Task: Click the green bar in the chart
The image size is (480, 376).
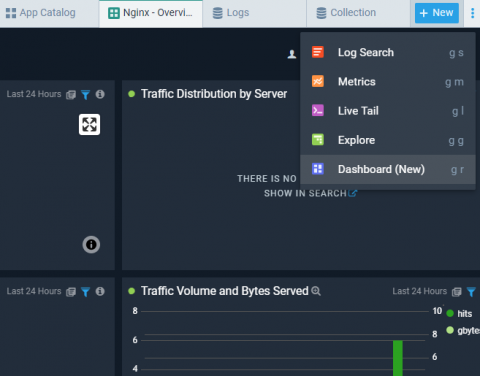Action: (x=398, y=358)
